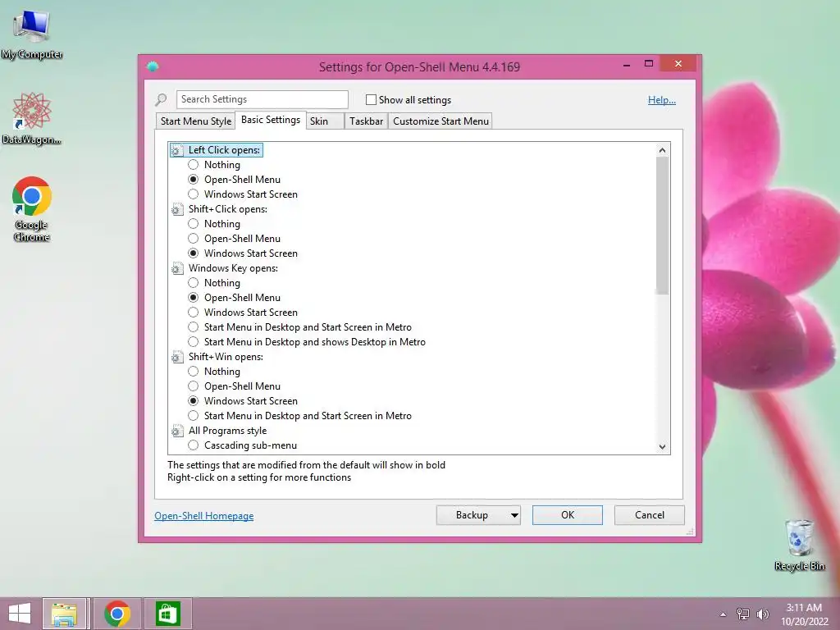Select Windows Start Screen under Left Click opens
Screen dimensions: 840x630
[194, 194]
